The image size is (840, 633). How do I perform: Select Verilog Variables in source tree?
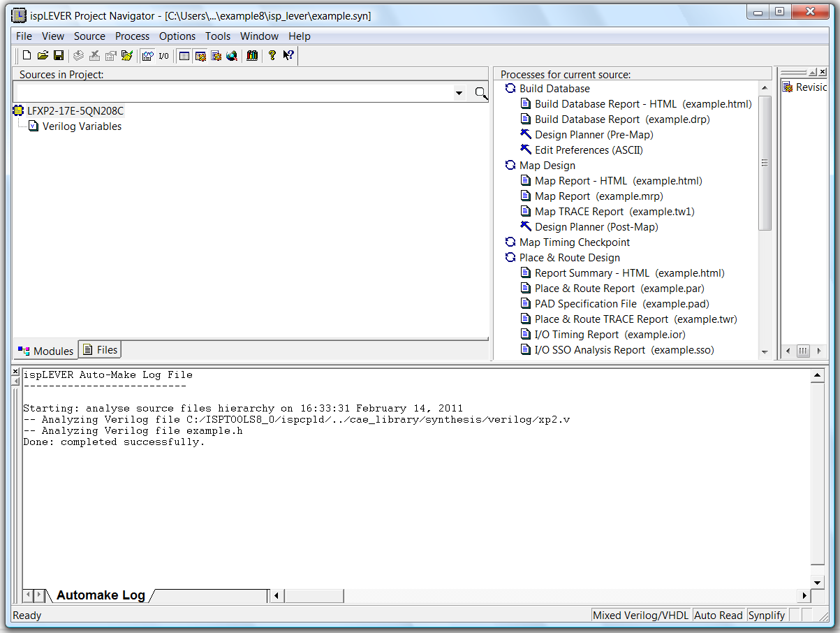pyautogui.click(x=82, y=126)
